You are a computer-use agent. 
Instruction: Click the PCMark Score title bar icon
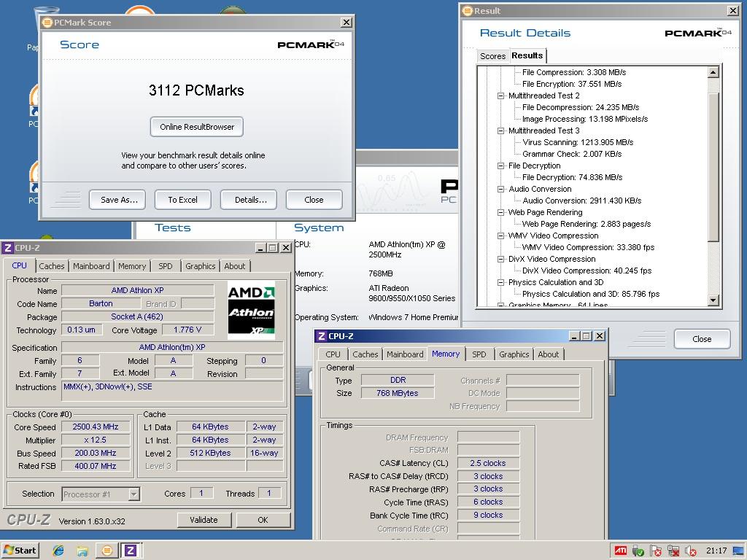pyautogui.click(x=47, y=23)
